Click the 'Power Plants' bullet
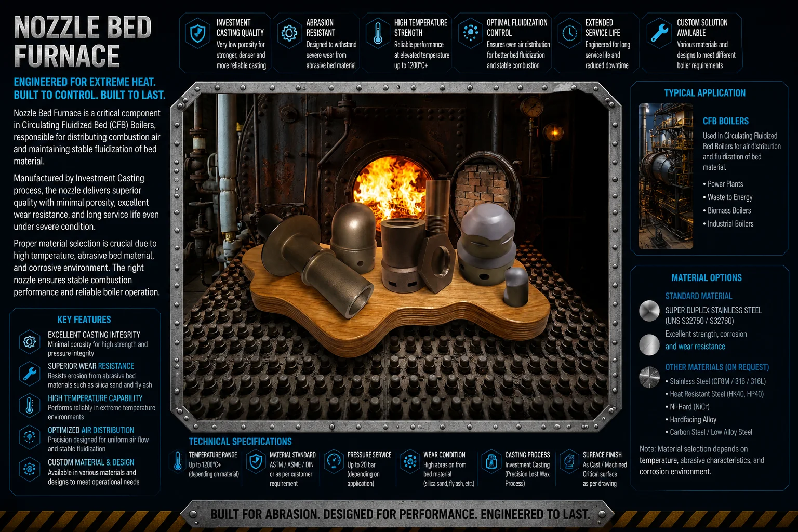 723,184
